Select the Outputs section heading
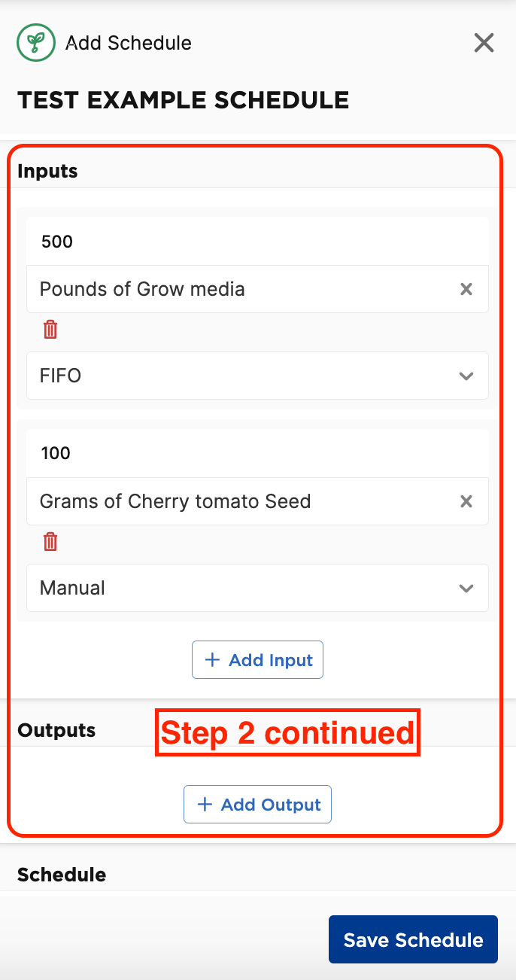This screenshot has height=980, width=516. (x=56, y=730)
